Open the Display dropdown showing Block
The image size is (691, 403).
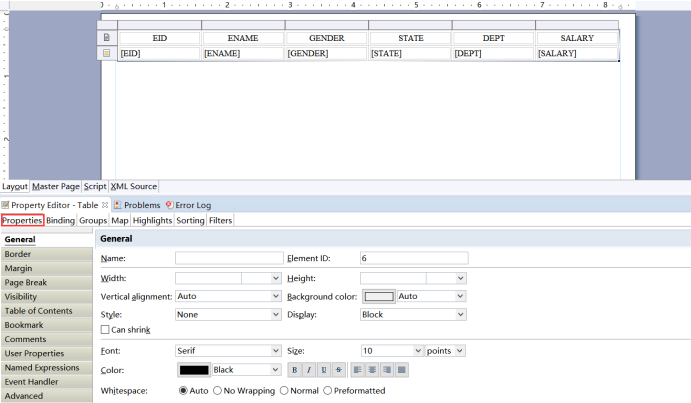point(413,314)
